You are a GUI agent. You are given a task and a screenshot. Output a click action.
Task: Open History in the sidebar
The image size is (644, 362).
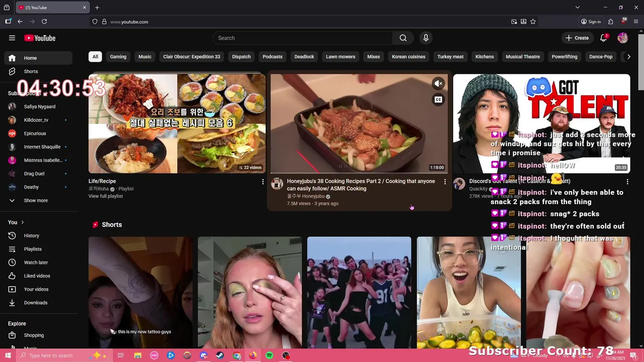(x=38, y=236)
